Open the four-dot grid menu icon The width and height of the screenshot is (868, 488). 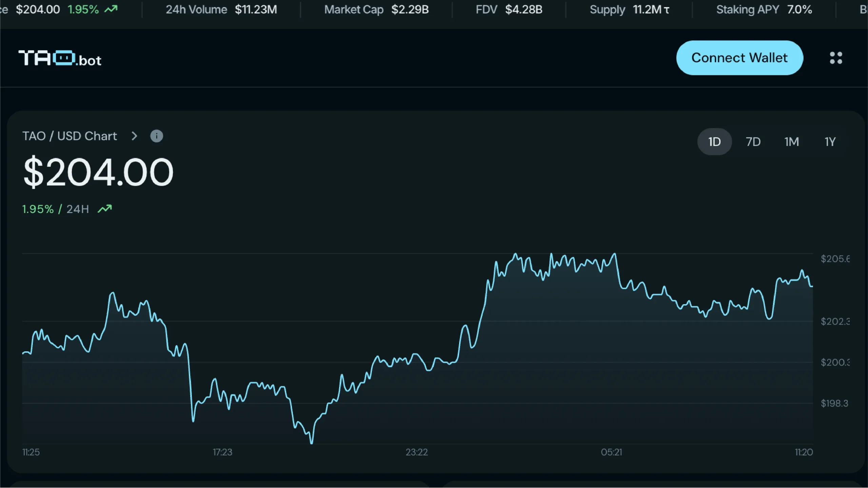tap(836, 58)
